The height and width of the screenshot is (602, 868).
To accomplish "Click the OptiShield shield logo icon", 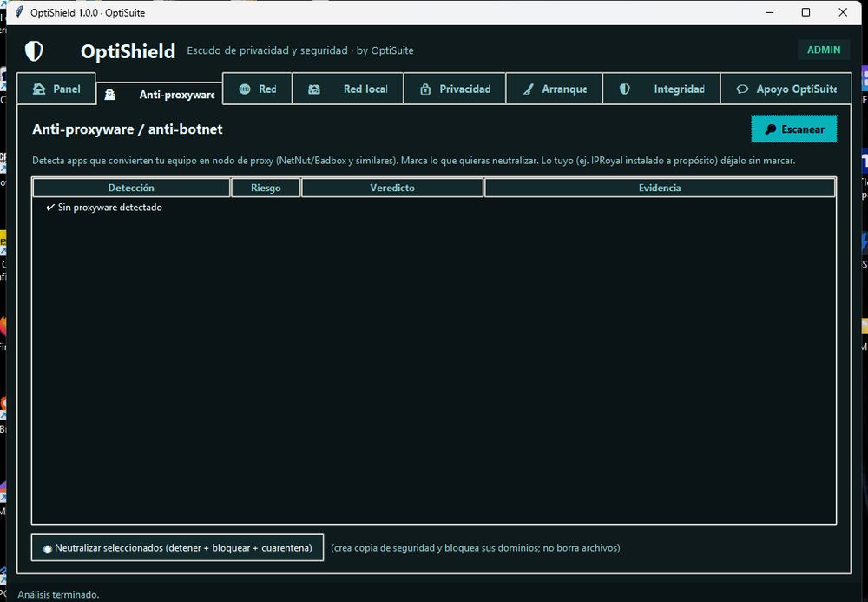I will click(34, 51).
